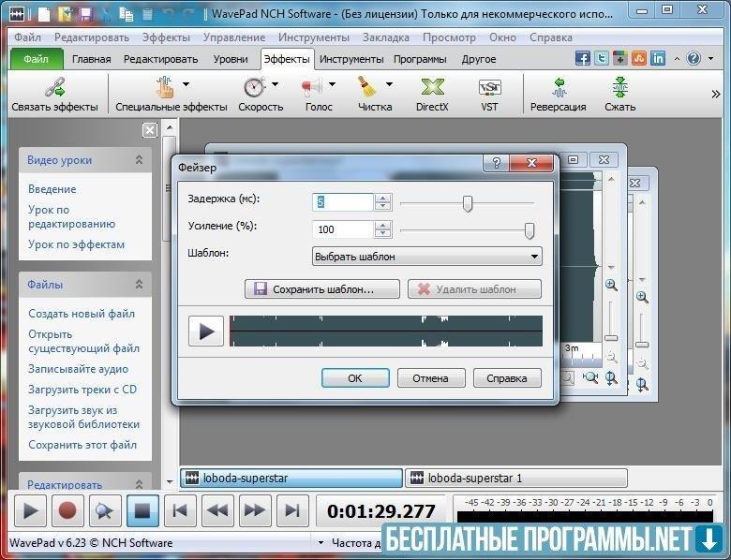Increase Задержка value with spinner up arrow

click(x=382, y=198)
